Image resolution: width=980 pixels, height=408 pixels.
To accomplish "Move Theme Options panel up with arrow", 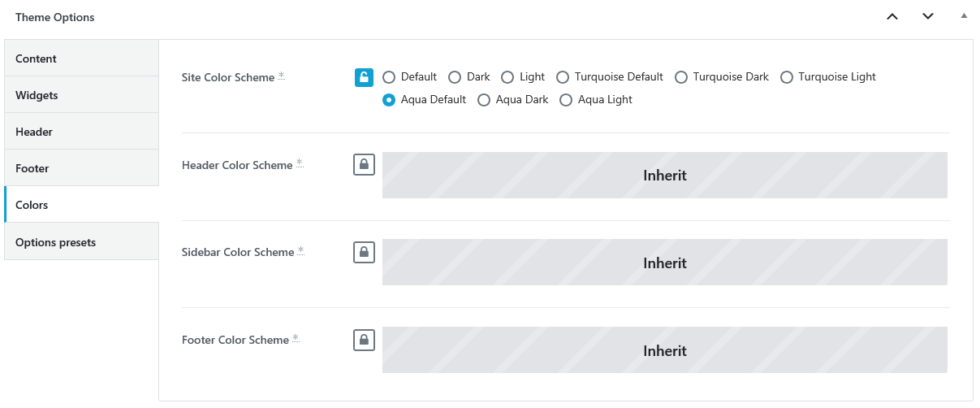I will point(892,16).
